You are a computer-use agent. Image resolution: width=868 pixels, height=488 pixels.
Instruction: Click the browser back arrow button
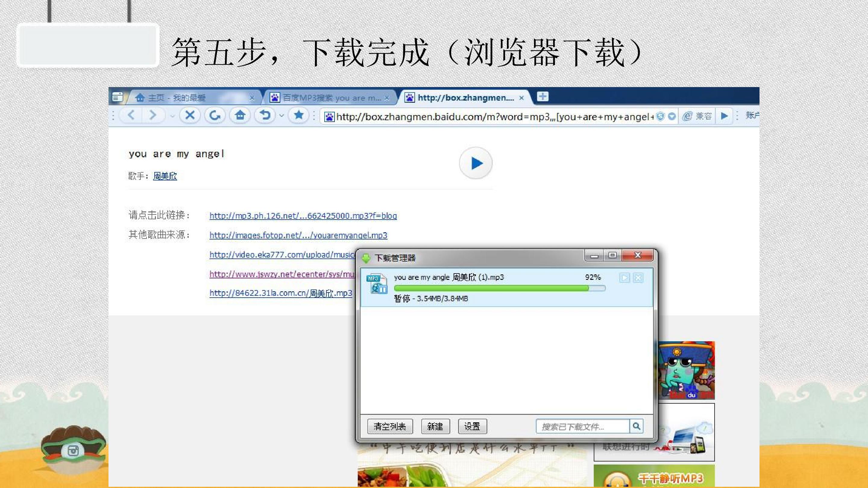[131, 115]
